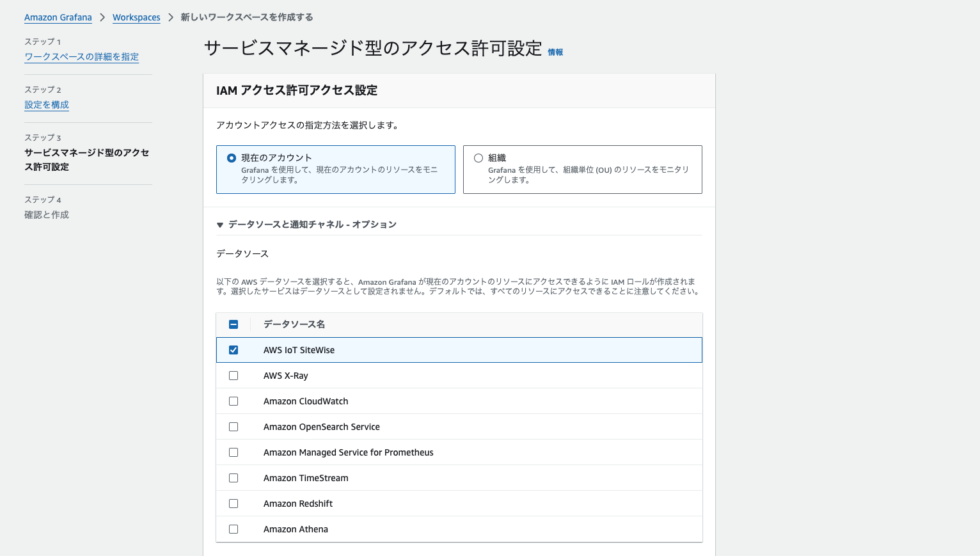The image size is (980, 556).
Task: Enable Amazon Managed Service for Prometheus
Action: coord(233,452)
